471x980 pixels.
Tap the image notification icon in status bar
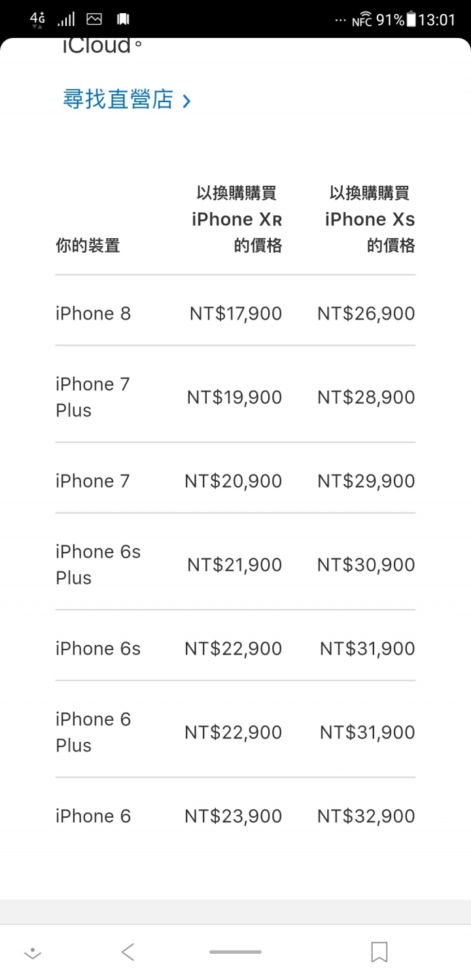coord(94,20)
